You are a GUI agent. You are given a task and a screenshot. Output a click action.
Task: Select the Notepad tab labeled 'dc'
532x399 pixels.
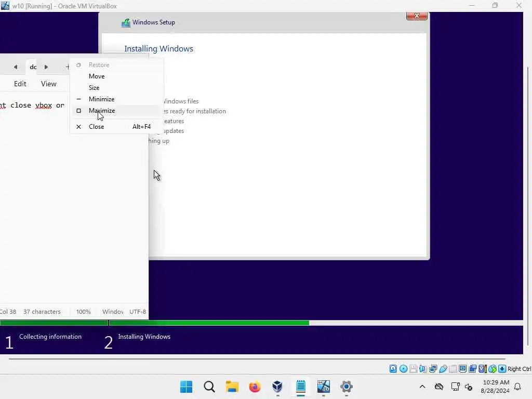(x=33, y=67)
